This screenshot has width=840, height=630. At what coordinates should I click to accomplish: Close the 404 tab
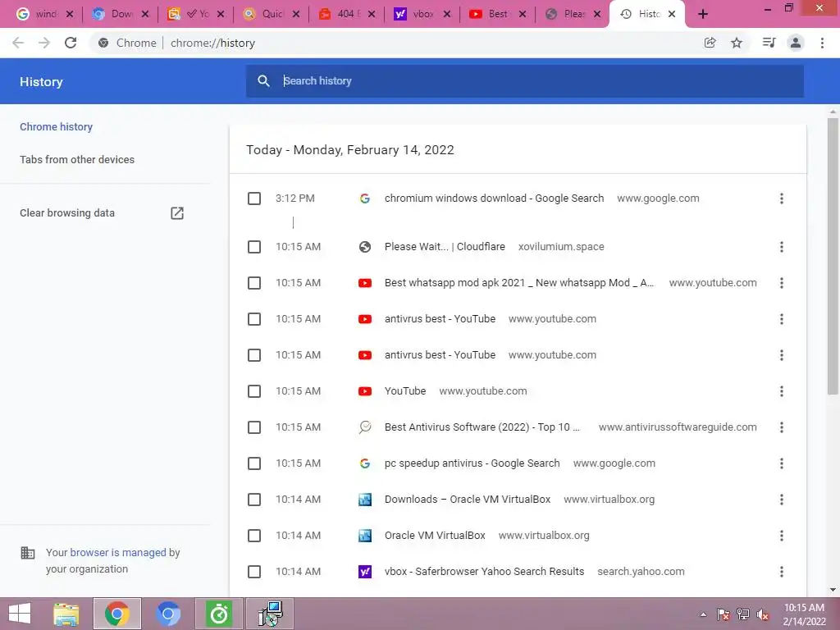(372, 14)
